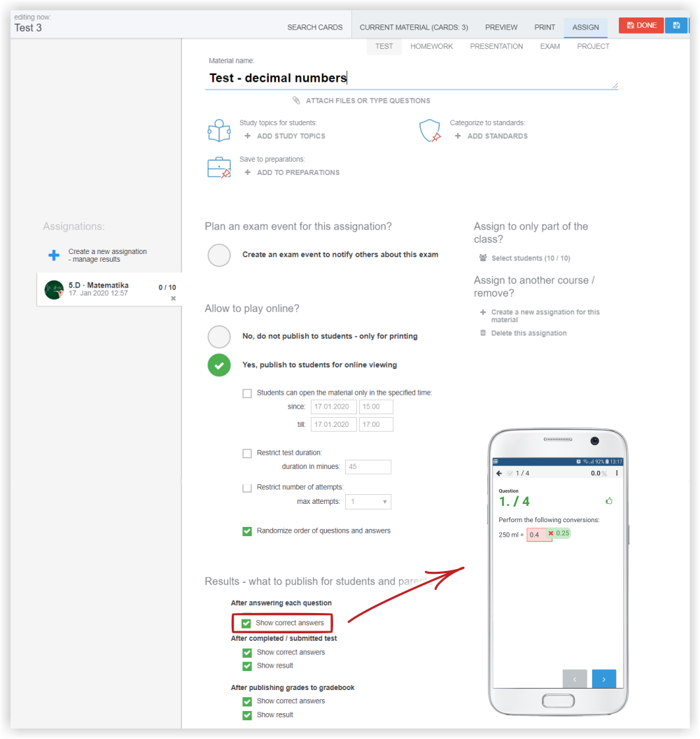Click the study topics book icon
The image size is (700, 739).
(219, 131)
